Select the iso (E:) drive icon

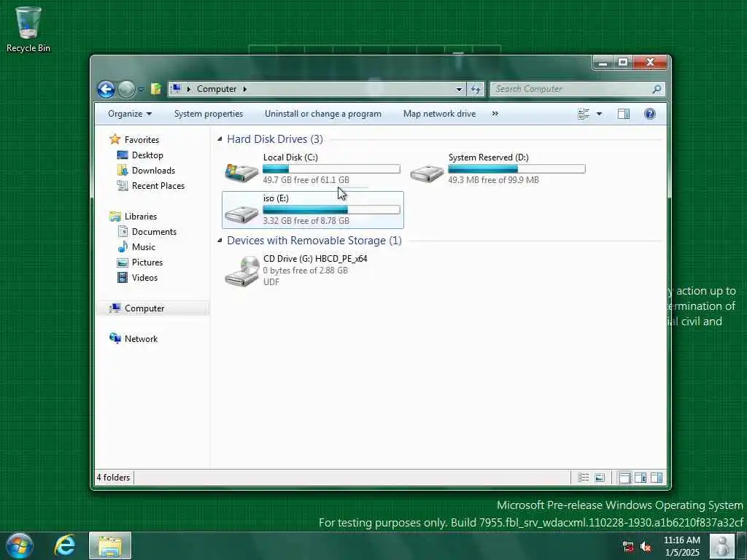[241, 214]
